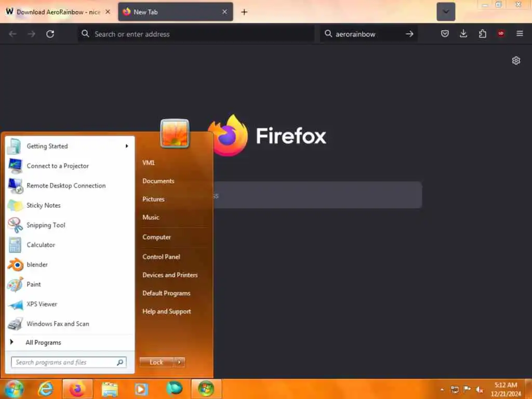Open Music library link
532x399 pixels.
[x=151, y=217]
